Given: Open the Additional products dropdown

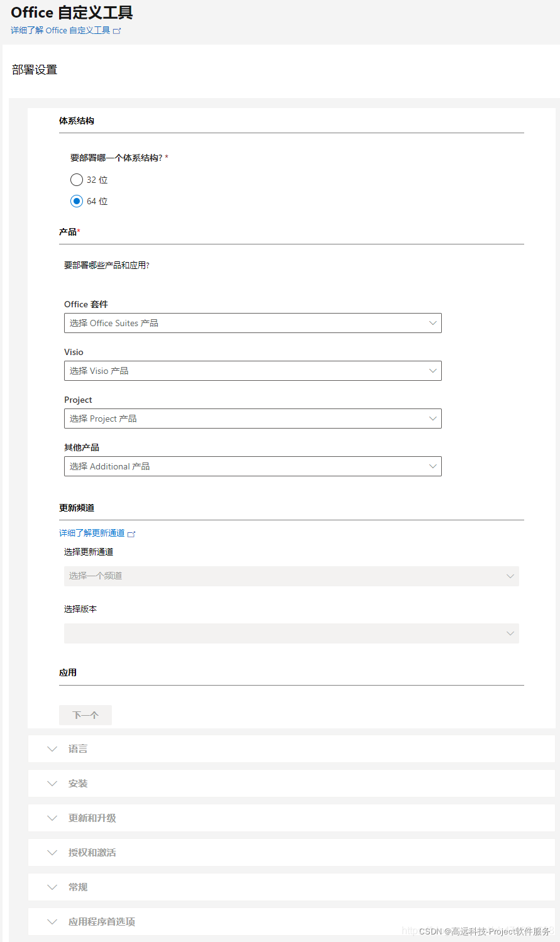Looking at the screenshot, I should tap(253, 466).
